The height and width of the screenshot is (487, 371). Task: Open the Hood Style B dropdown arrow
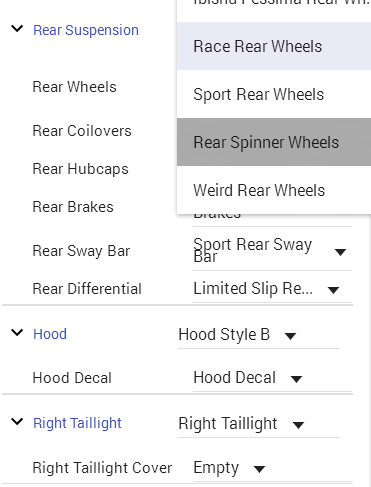tap(290, 336)
